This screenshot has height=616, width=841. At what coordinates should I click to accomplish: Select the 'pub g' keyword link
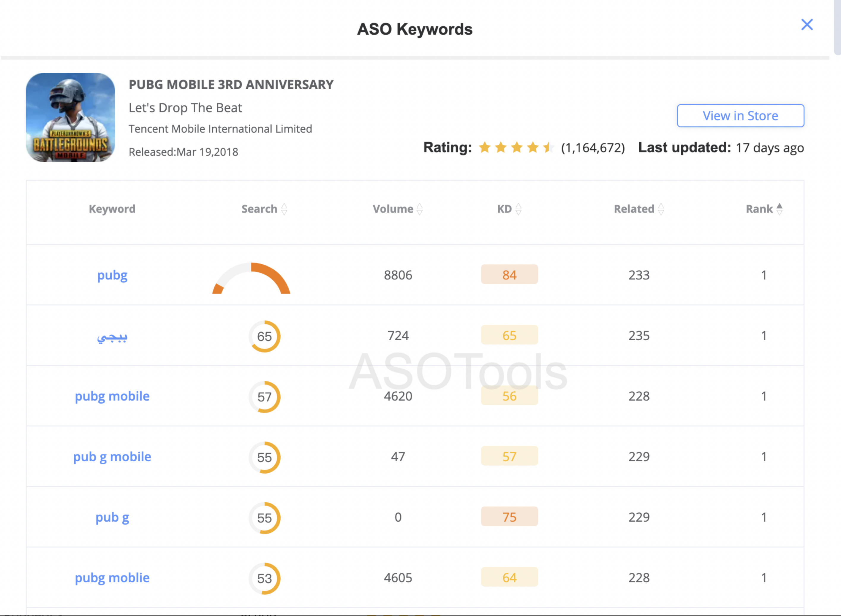pyautogui.click(x=112, y=517)
